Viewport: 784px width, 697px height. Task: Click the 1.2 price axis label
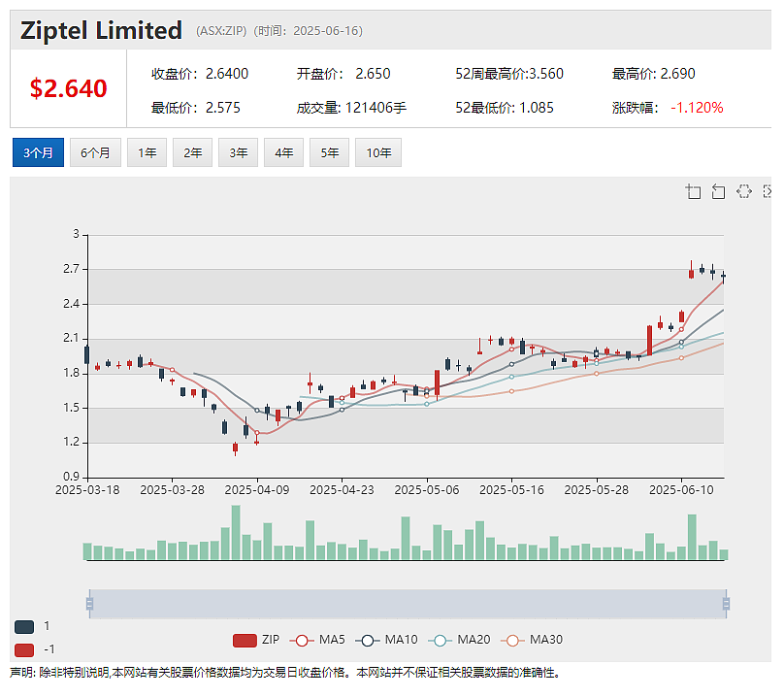(71, 442)
